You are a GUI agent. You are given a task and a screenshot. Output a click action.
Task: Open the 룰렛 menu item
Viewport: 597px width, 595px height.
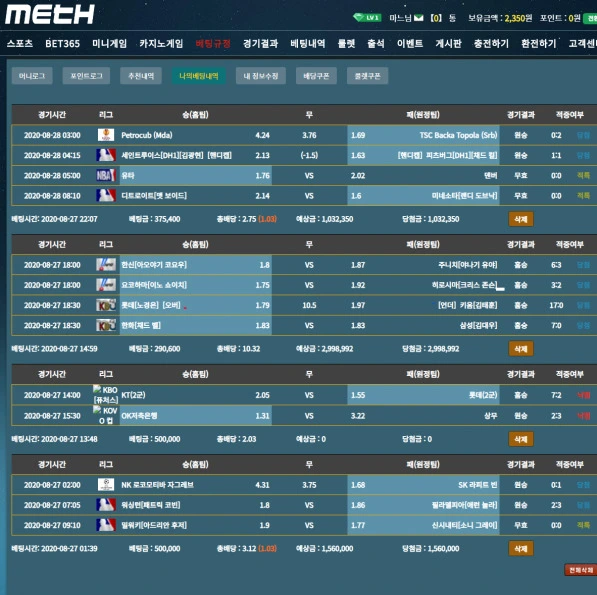(346, 43)
